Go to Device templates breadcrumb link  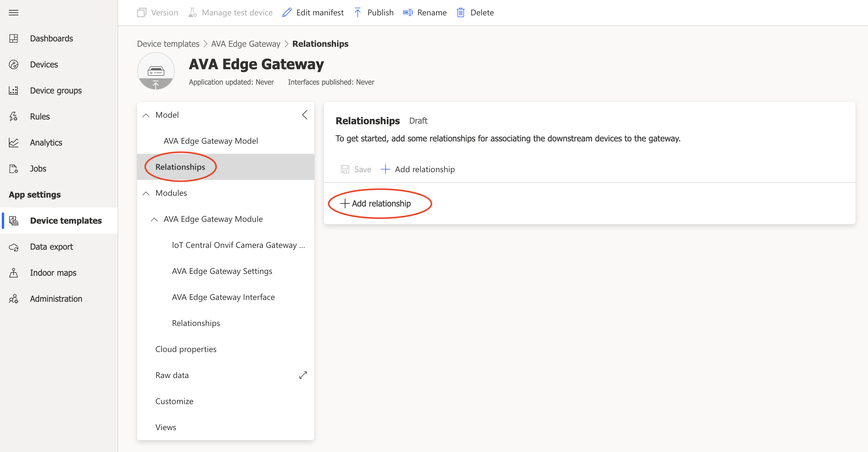click(168, 44)
